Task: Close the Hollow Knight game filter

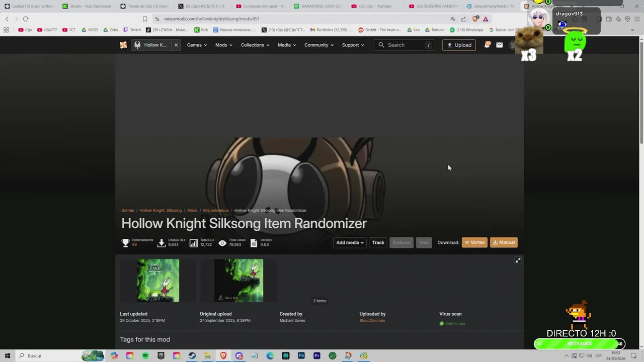Action: [x=176, y=45]
